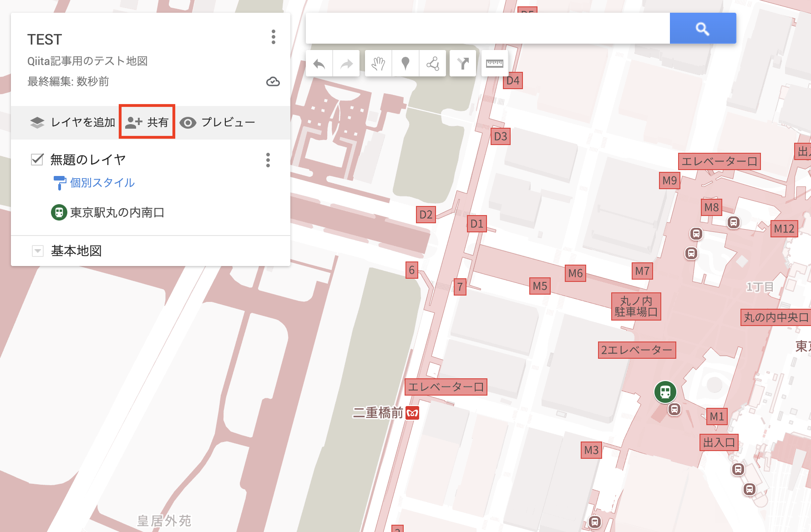Select the add marker pin tool
The width and height of the screenshot is (811, 532).
click(x=405, y=64)
